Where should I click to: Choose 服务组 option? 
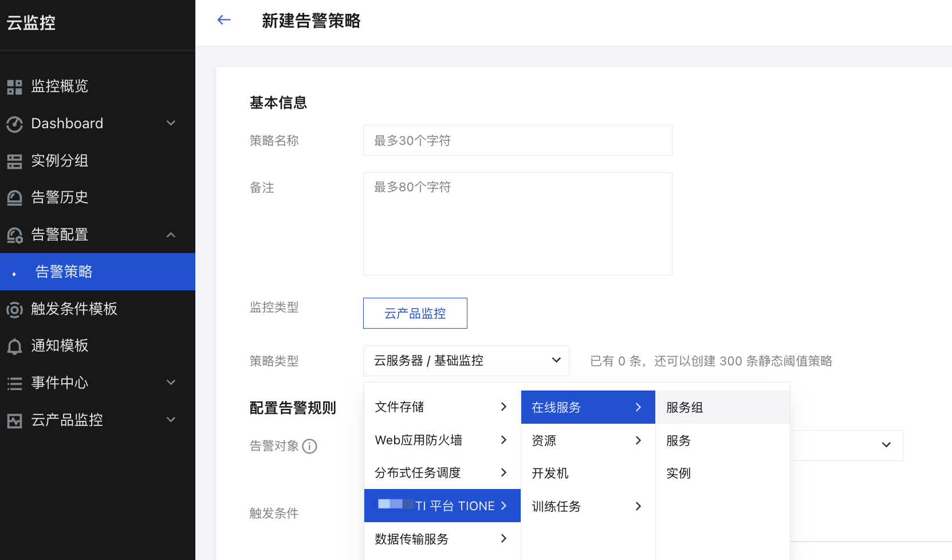pos(723,407)
